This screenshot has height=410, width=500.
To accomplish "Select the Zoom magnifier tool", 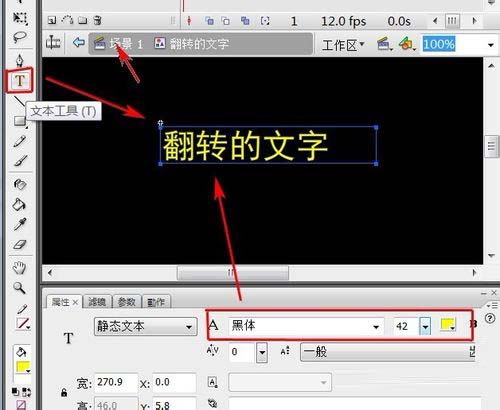I will coord(19,288).
